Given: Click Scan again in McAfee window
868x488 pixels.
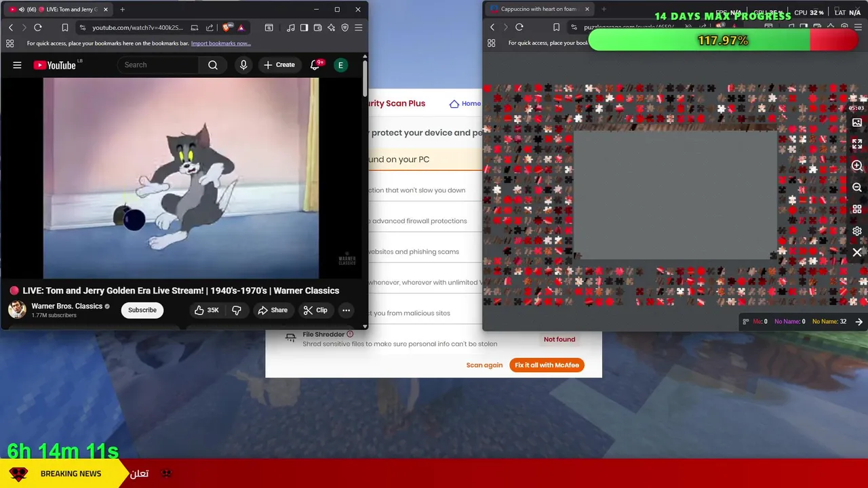Looking at the screenshot, I should (x=484, y=365).
